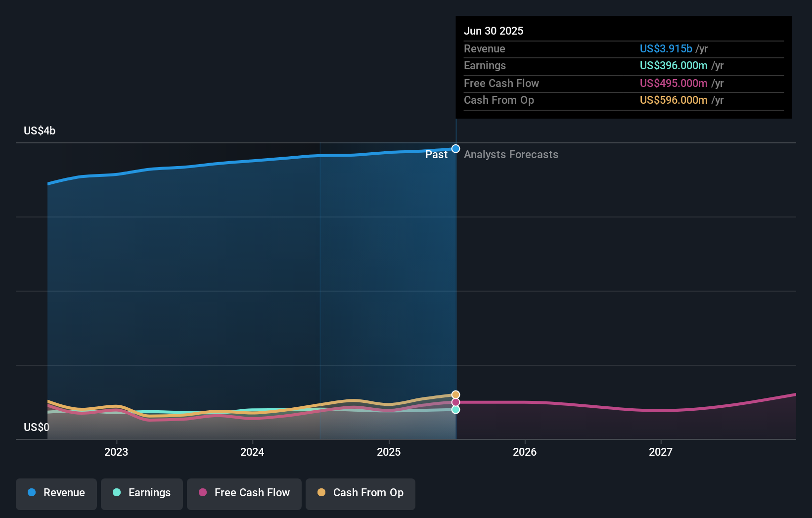Toggle the Cash From Op series
The height and width of the screenshot is (518, 812).
361,493
